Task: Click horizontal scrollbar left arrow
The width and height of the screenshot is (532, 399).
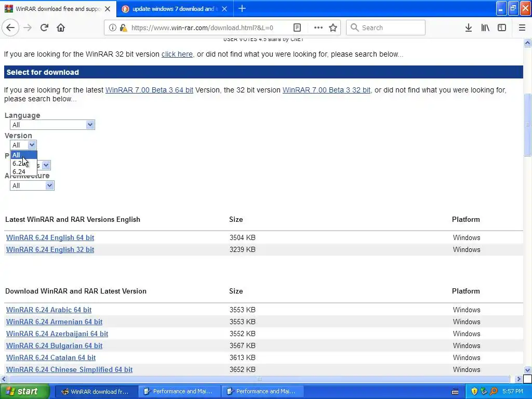Action: pos(4,379)
